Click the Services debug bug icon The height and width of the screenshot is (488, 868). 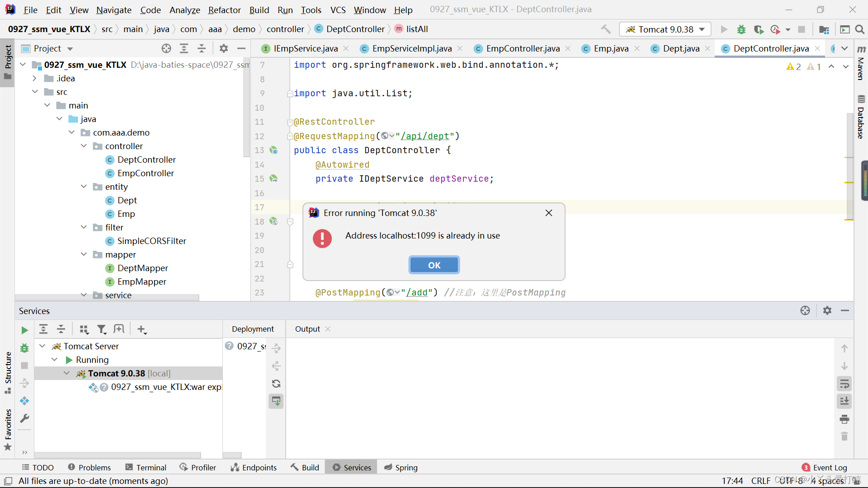pos(24,348)
